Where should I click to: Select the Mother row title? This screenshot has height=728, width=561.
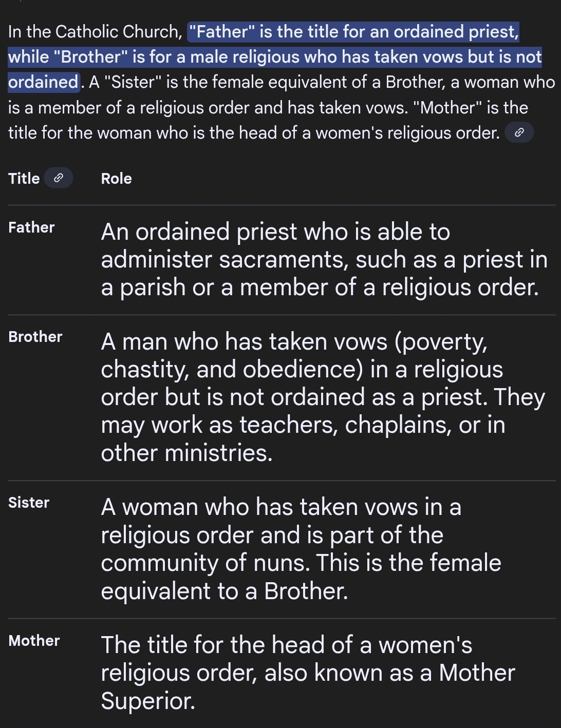(34, 641)
